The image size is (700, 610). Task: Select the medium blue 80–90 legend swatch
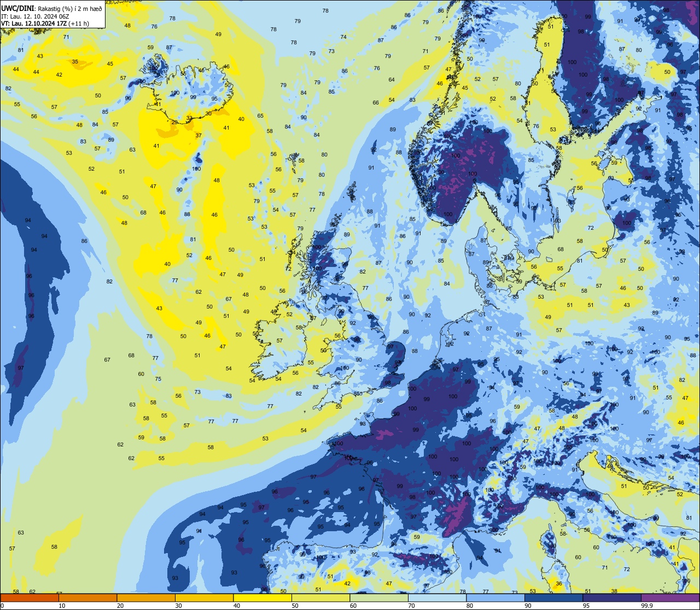495,598
